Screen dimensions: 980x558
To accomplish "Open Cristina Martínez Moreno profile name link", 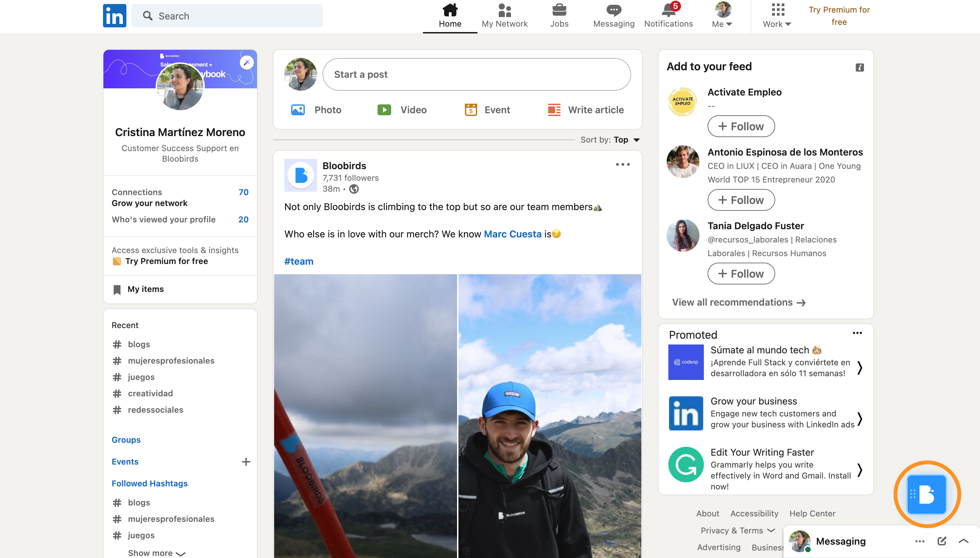I will click(x=180, y=132).
